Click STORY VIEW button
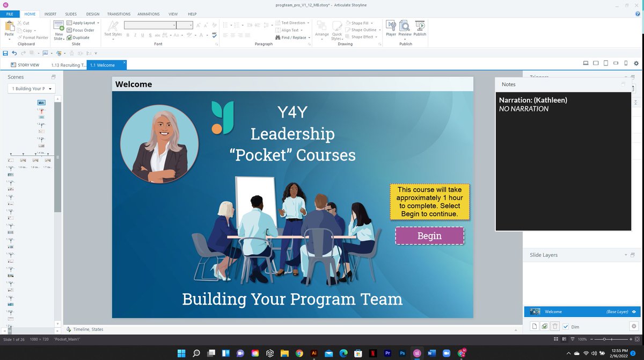 pyautogui.click(x=25, y=65)
